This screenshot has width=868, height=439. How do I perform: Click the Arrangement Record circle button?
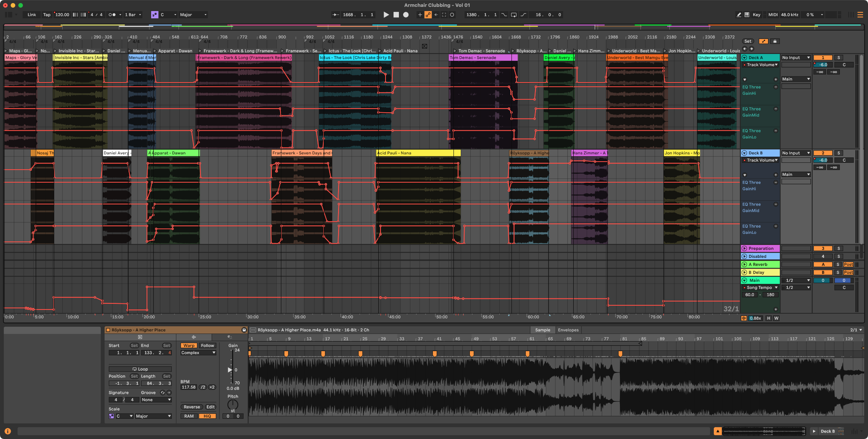point(406,15)
